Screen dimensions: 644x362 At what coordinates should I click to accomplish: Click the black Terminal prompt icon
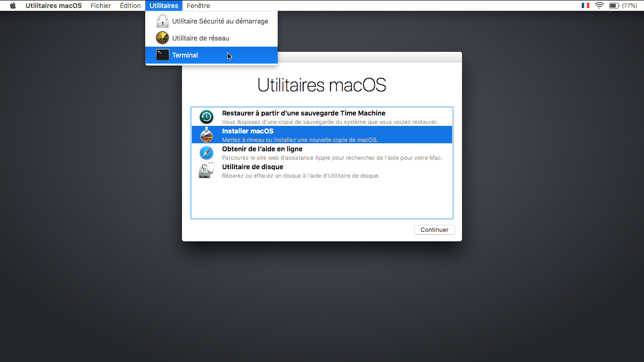tap(162, 55)
